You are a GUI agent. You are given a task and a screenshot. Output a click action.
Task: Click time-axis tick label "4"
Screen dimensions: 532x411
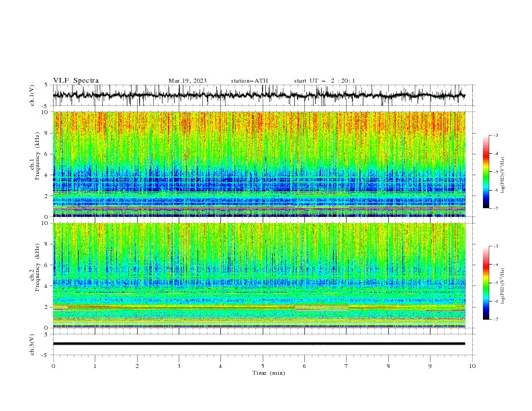[220, 366]
